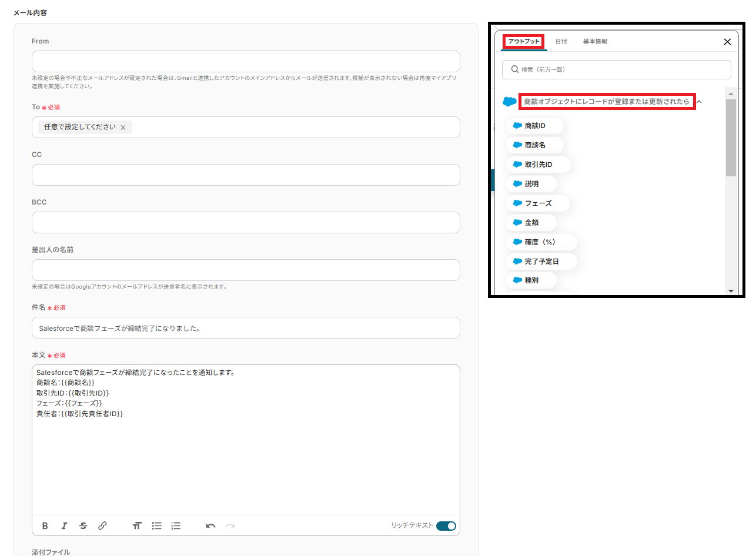
Task: Insert a bulleted list
Action: [x=156, y=526]
